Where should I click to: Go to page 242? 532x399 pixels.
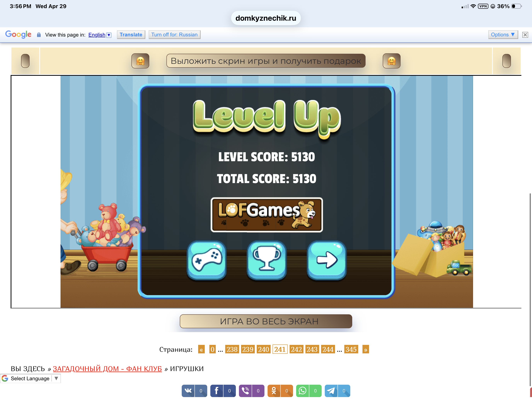click(x=296, y=350)
